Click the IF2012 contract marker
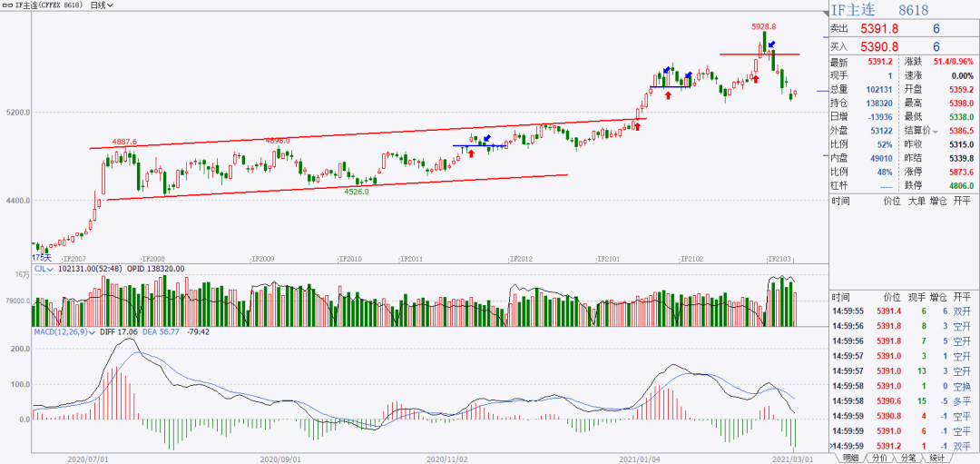Screen dimensions: 980x464 521,258
